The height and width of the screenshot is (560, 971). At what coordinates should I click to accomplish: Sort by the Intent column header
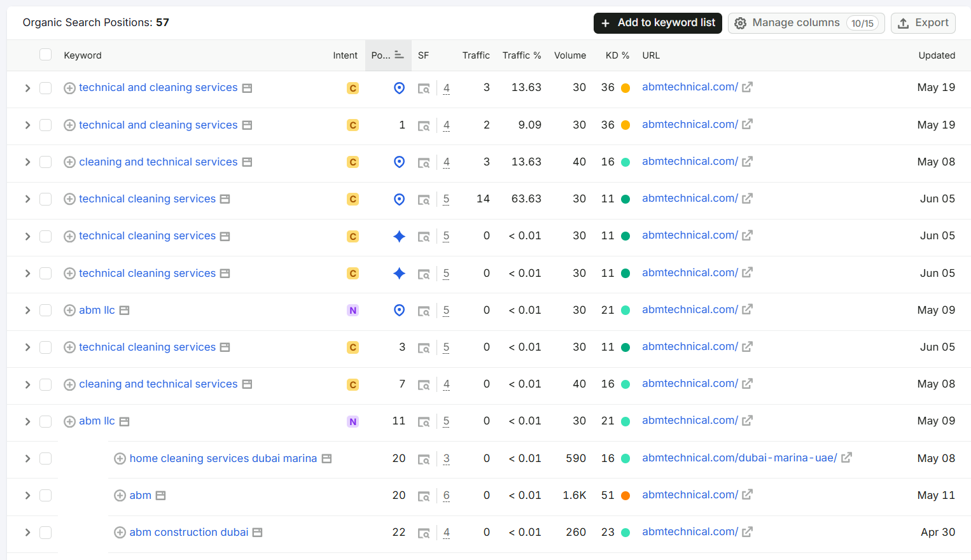point(345,55)
